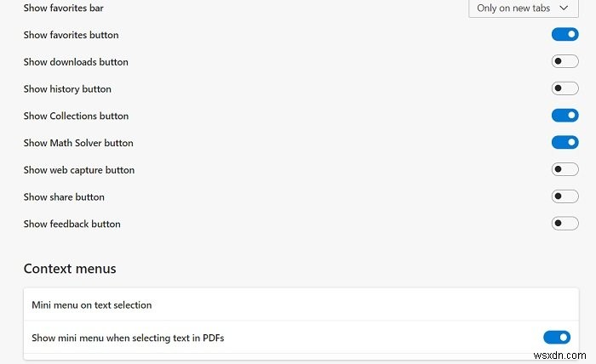Screen dimensions: 596x364
Task: Click the 'Show mini menu when selecting text in PDFs' label
Action: tap(128, 338)
